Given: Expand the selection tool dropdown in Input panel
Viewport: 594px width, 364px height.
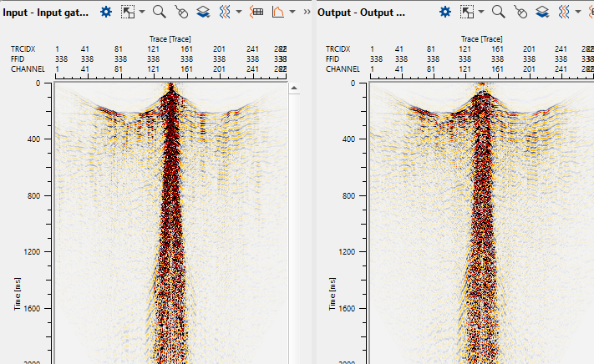Looking at the screenshot, I should click(142, 13).
